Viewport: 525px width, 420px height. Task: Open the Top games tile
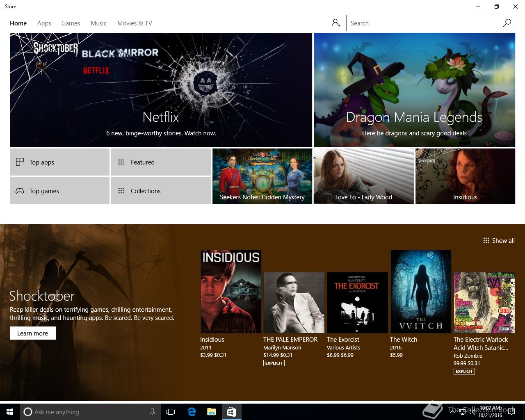[x=59, y=191]
